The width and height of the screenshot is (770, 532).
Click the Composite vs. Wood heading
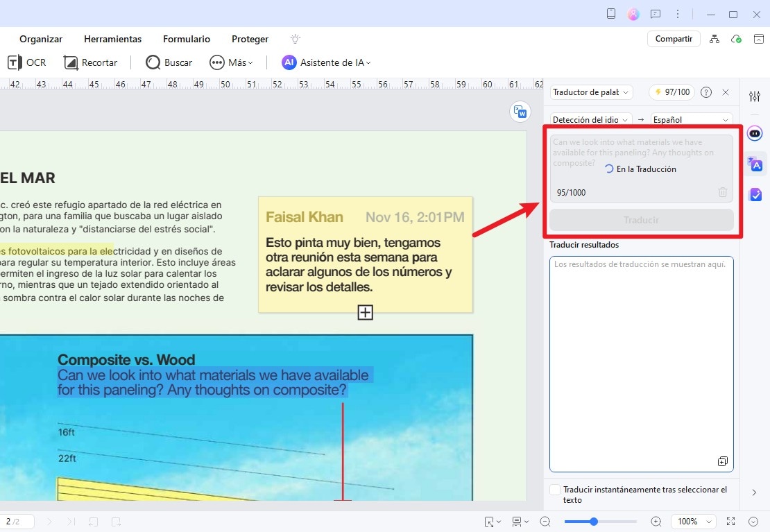point(126,359)
